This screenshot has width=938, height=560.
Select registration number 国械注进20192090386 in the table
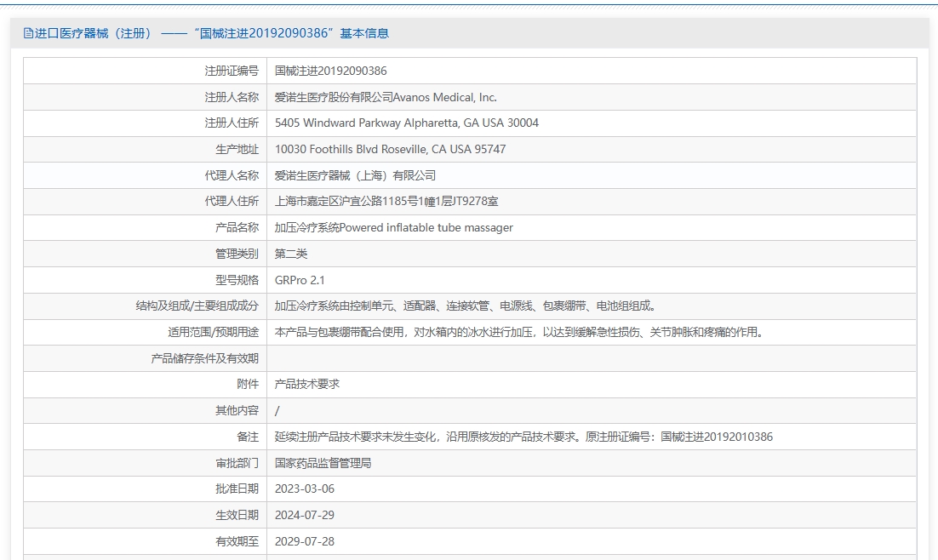tap(331, 71)
